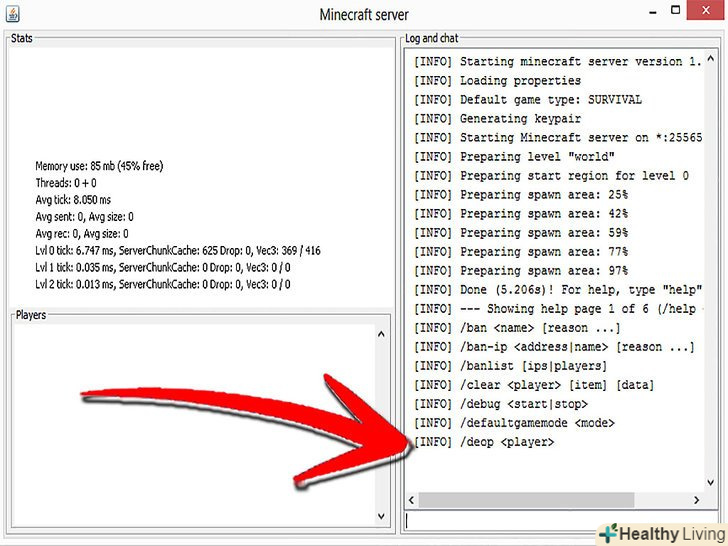The width and height of the screenshot is (728, 546).
Task: Click '/ban <name> [reason ...]' log line
Action: coord(517,328)
